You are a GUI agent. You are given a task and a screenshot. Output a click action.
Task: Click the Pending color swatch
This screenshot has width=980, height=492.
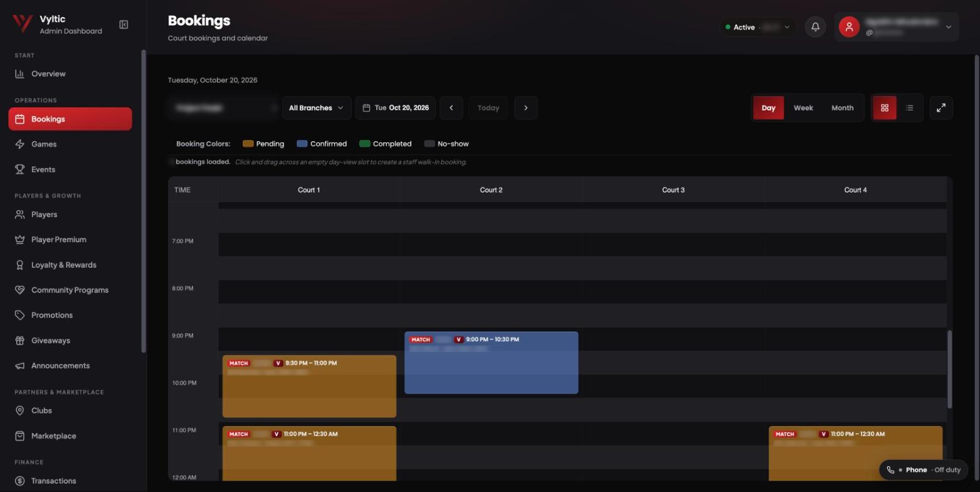point(248,144)
